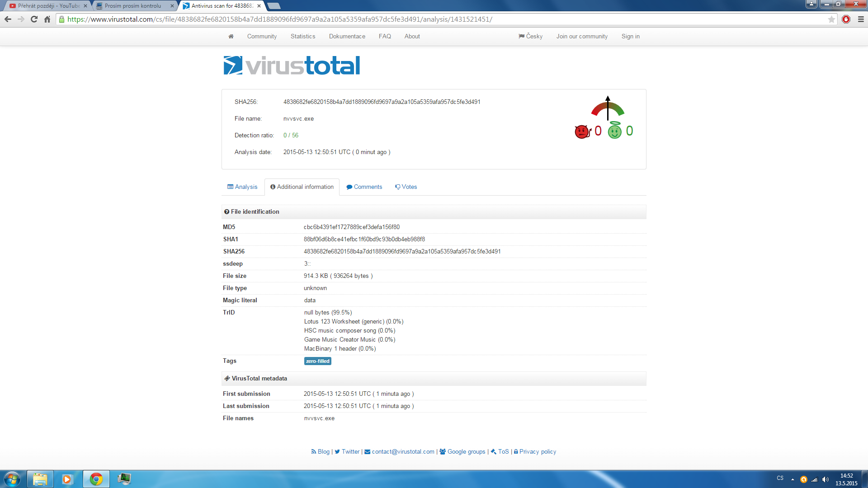Click the VirusTotal logo
Image resolution: width=868 pixels, height=488 pixels.
(292, 66)
